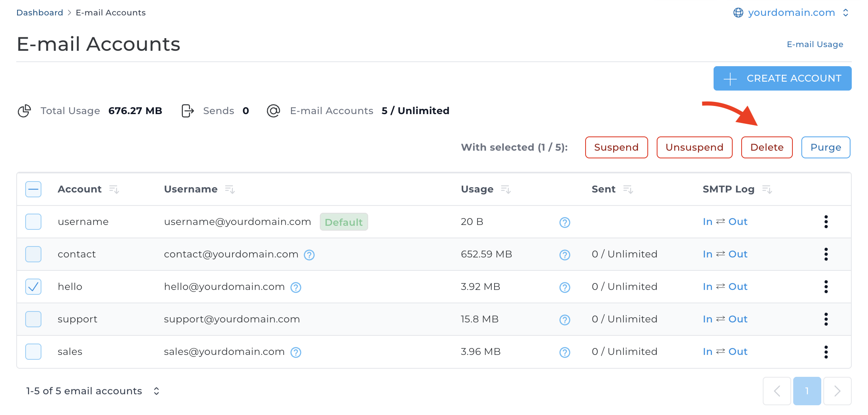View incoming SMTP log for username

coord(707,222)
